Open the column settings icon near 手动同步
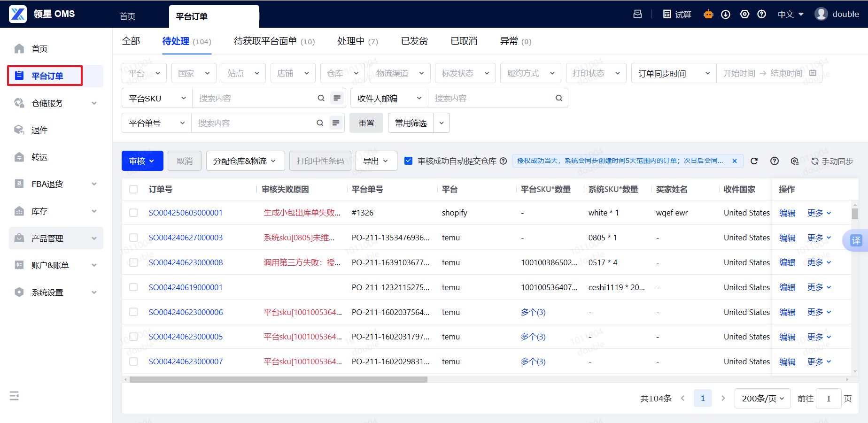This screenshot has height=423, width=868. pos(795,161)
